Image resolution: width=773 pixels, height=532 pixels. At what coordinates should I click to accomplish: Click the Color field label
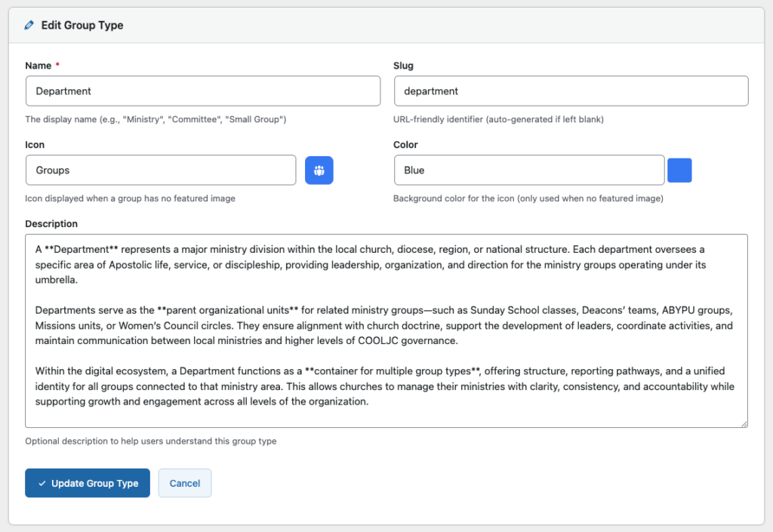[x=405, y=145]
